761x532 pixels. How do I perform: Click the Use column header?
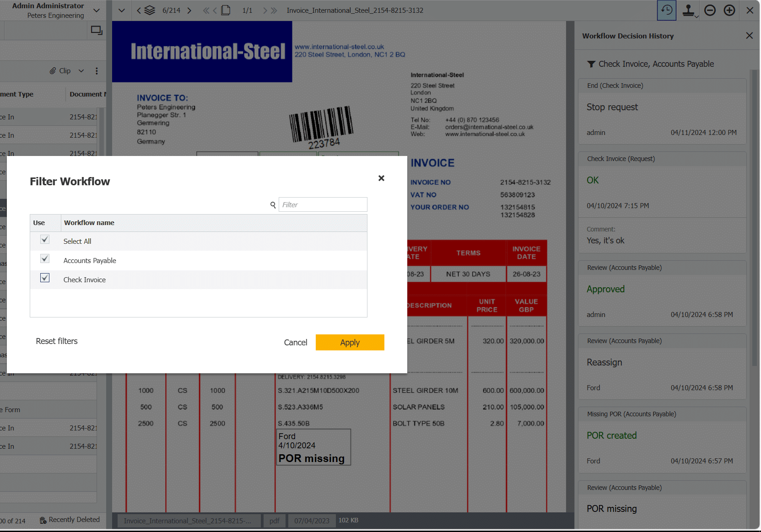point(39,223)
